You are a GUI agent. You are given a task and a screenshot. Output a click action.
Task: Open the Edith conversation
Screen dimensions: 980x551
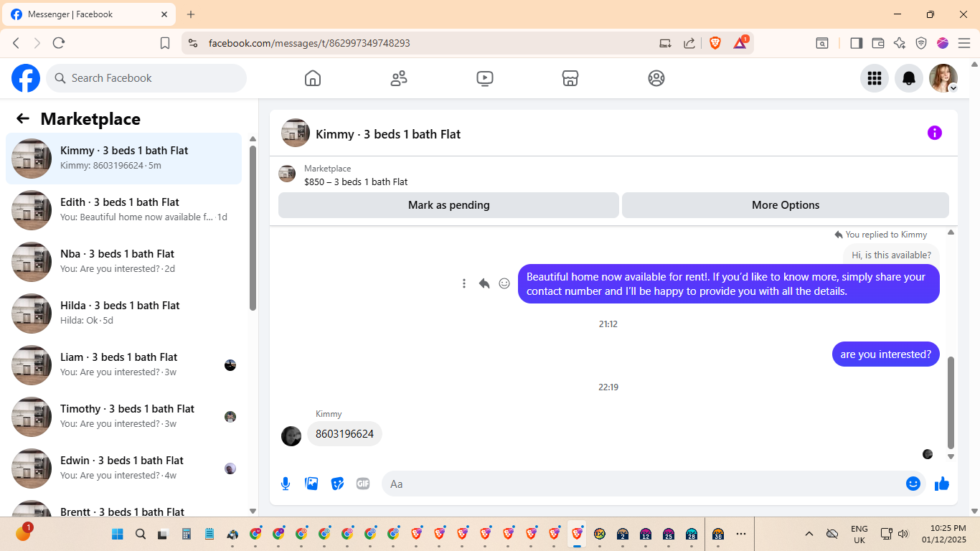(123, 210)
